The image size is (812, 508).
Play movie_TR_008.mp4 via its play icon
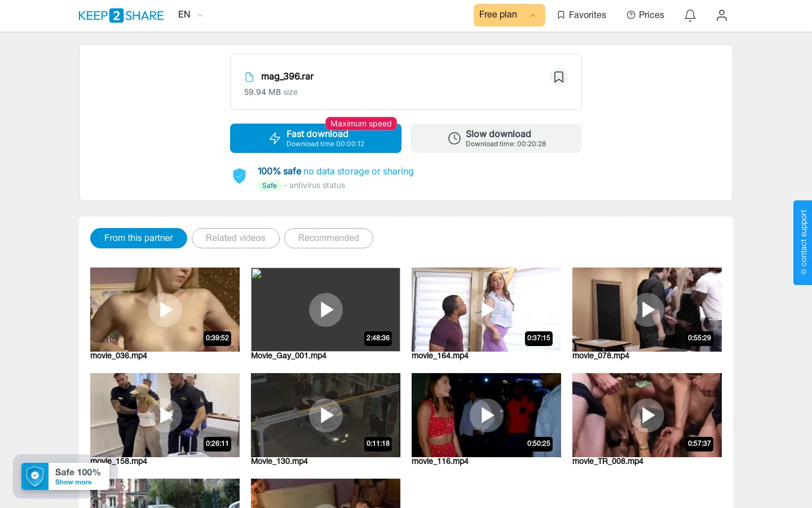pyautogui.click(x=647, y=415)
